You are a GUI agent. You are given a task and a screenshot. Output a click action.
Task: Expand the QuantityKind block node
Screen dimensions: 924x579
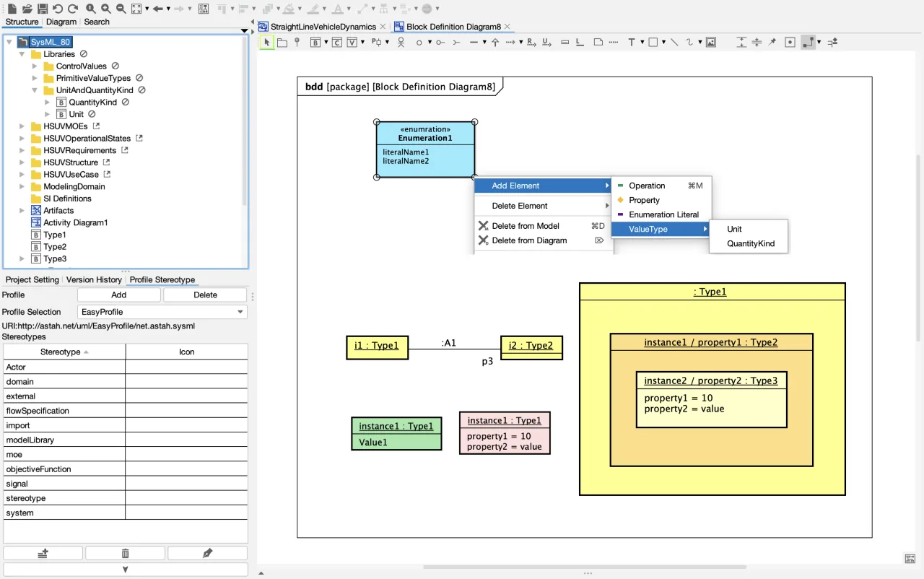click(x=48, y=103)
